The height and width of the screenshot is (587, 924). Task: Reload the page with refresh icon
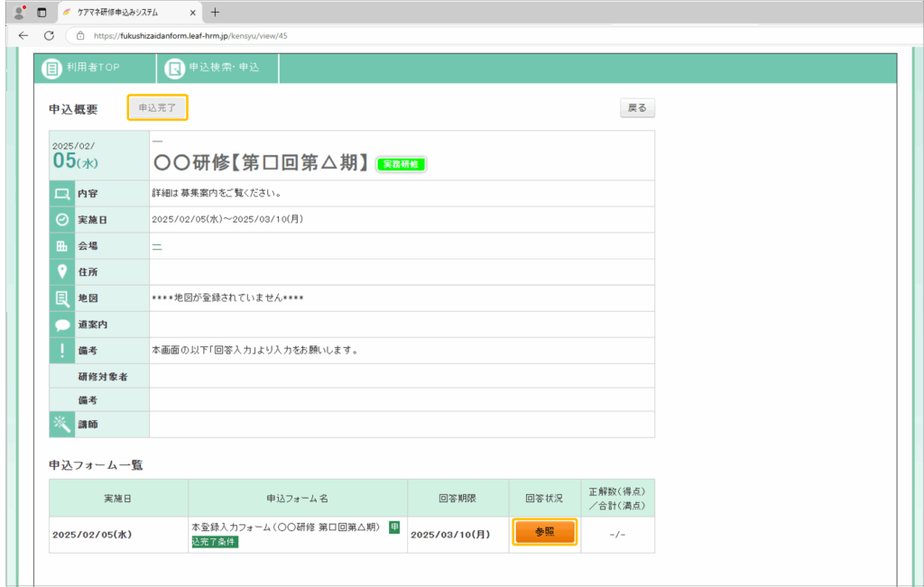pos(49,35)
